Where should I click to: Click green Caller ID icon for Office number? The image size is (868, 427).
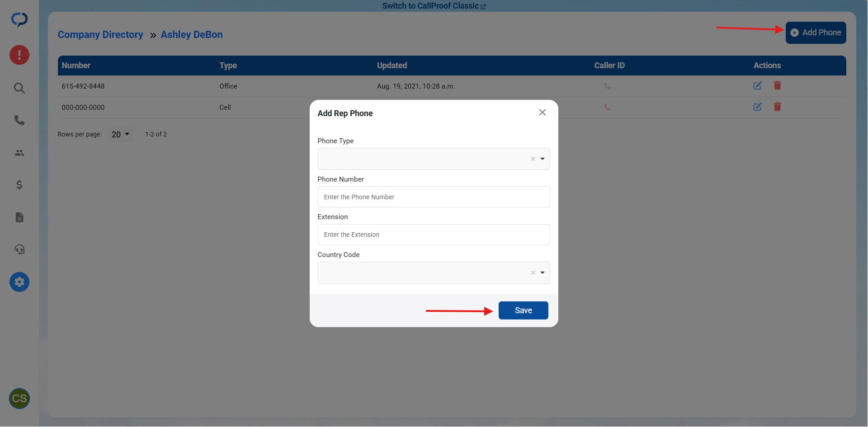pyautogui.click(x=608, y=86)
